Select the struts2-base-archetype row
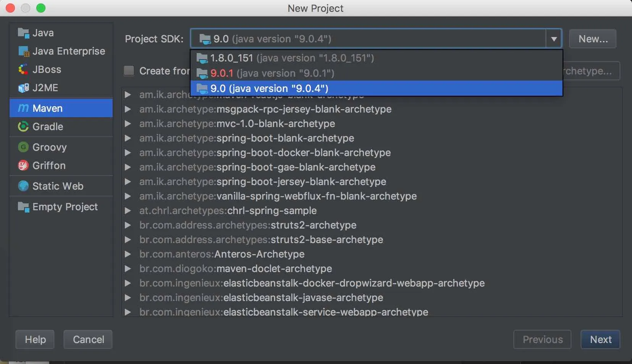The image size is (632, 364). click(x=372, y=240)
